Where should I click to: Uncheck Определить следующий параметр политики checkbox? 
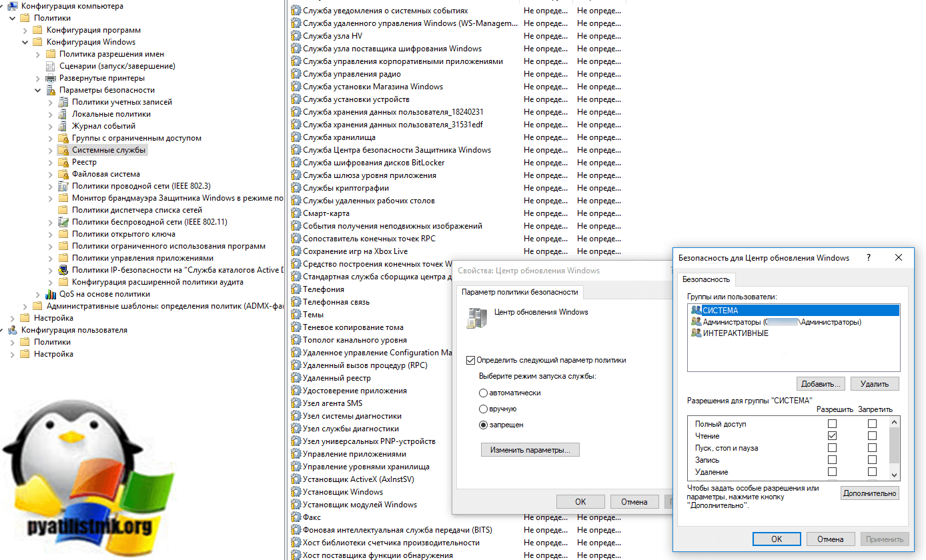[x=470, y=360]
